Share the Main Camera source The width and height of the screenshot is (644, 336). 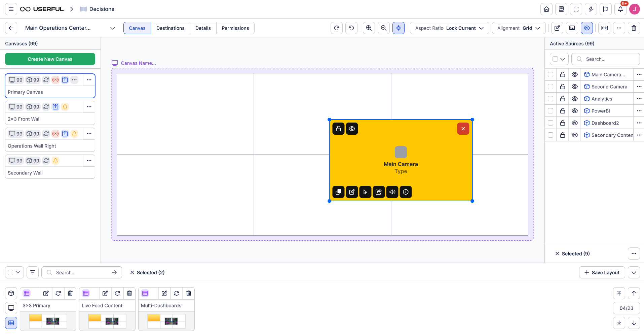pos(379,192)
